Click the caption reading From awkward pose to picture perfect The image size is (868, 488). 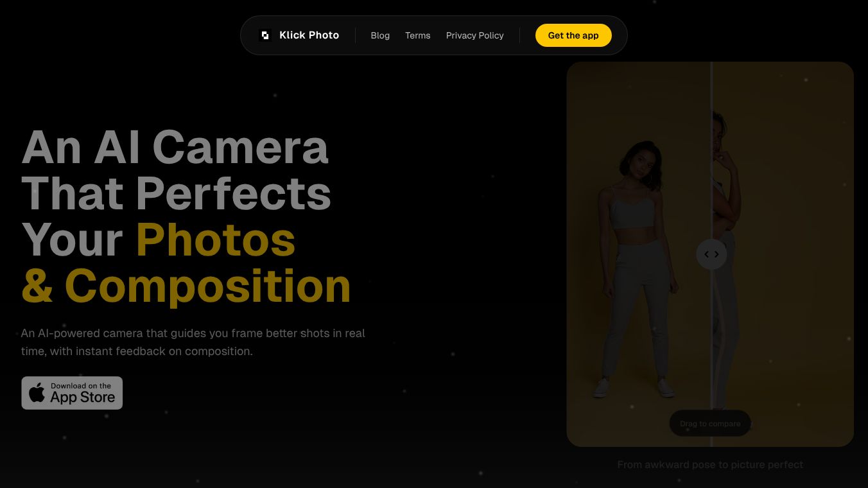click(x=710, y=464)
